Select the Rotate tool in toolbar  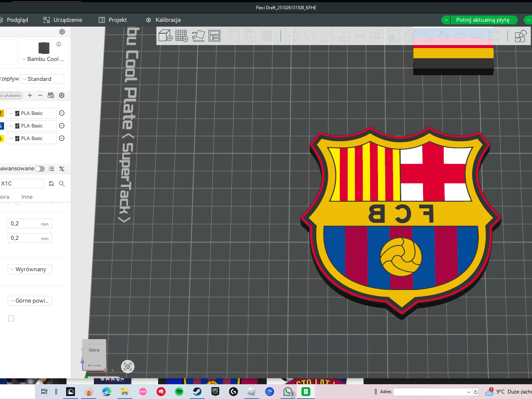point(311,36)
